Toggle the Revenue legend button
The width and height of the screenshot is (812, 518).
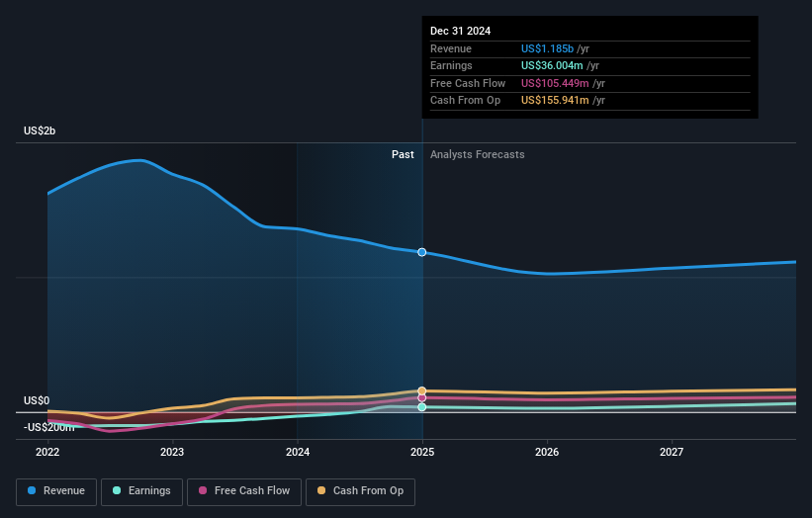coord(56,491)
